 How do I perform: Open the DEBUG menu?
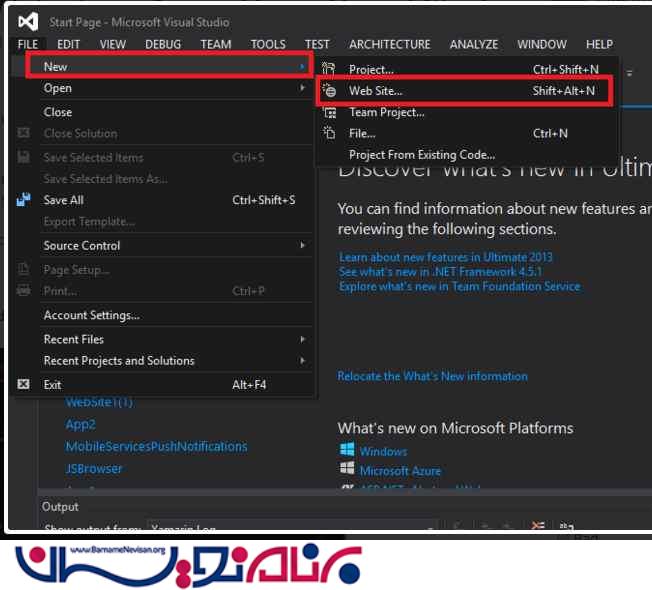(x=163, y=44)
